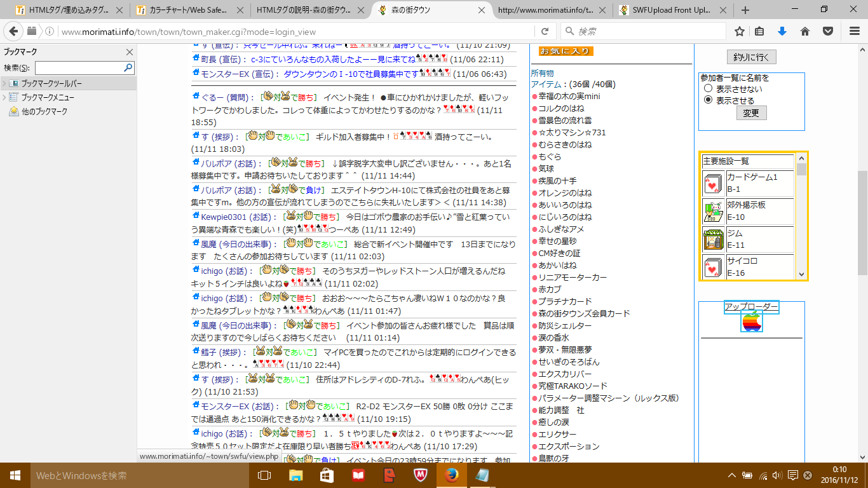
Task: Click the 変更 button
Action: 752,112
